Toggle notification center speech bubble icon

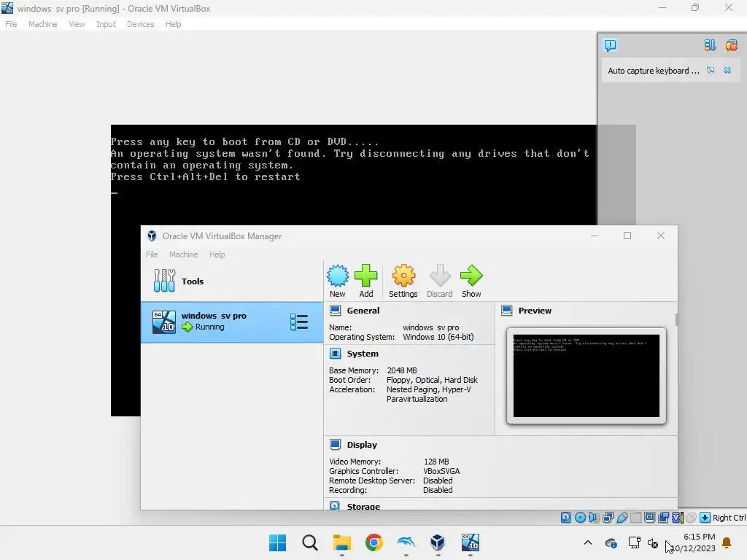(610, 45)
